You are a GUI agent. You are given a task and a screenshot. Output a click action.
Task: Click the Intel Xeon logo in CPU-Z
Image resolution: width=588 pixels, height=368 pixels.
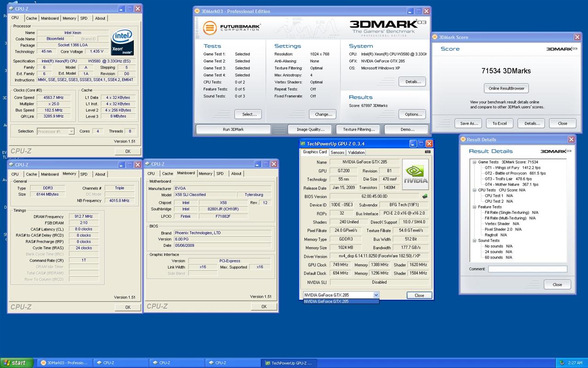click(122, 42)
